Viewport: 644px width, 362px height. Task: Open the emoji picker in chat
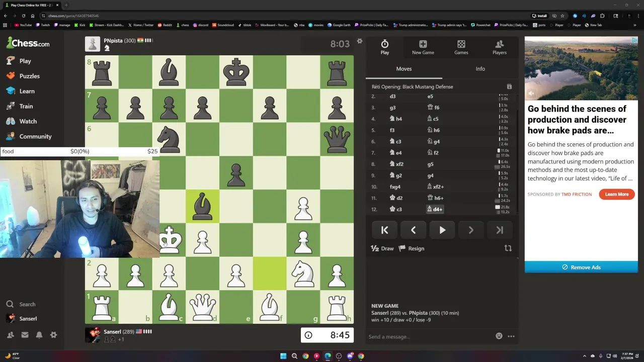pos(499,336)
